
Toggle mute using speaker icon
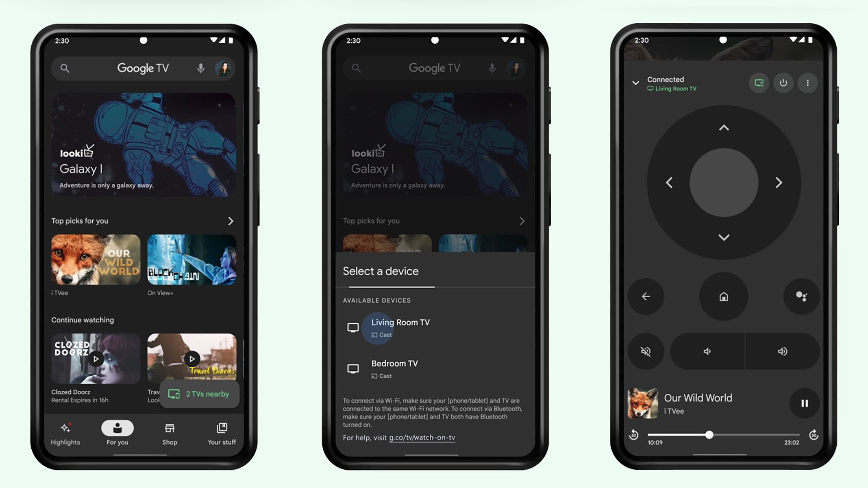point(645,351)
